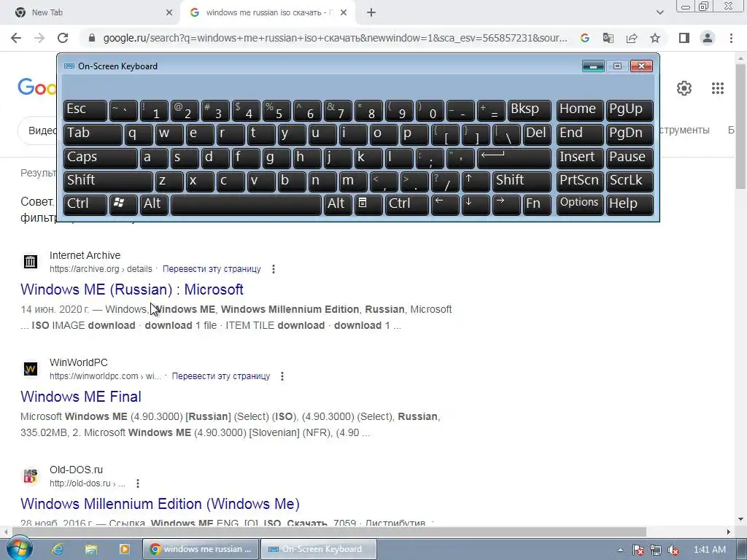Open the share page icon
The image size is (747, 560).
(632, 38)
